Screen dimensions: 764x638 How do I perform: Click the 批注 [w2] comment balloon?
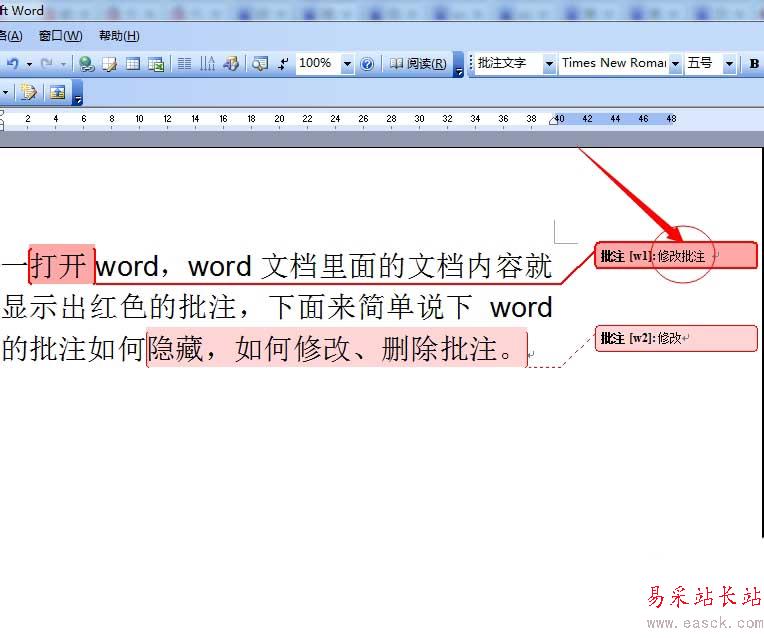point(676,338)
